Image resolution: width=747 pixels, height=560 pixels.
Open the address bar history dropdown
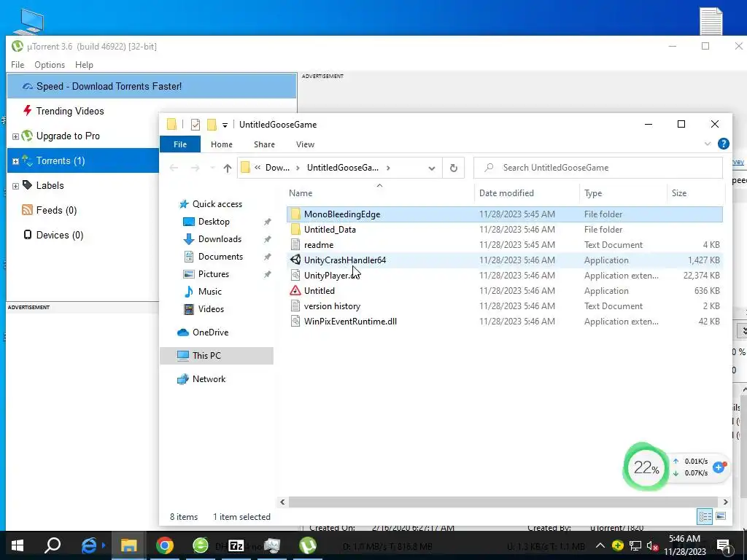pos(432,168)
